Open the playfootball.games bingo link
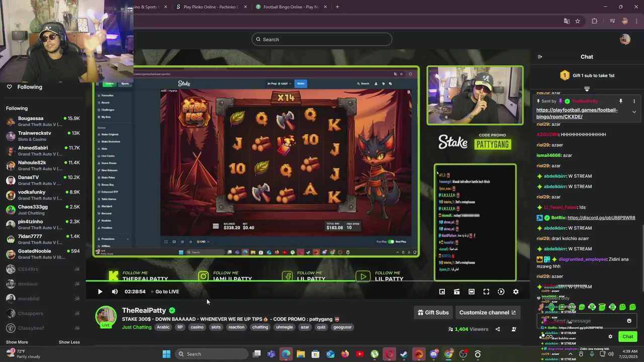The height and width of the screenshot is (362, 644). [577, 113]
